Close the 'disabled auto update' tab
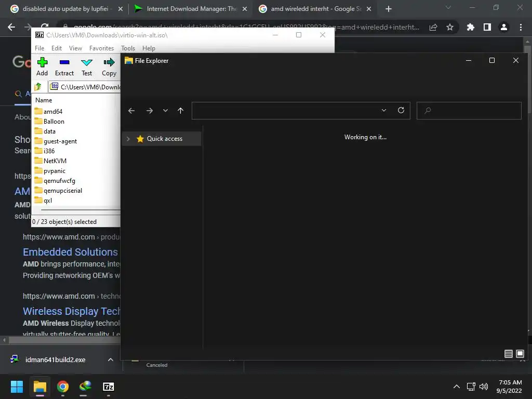Image resolution: width=532 pixels, height=399 pixels. [121, 9]
